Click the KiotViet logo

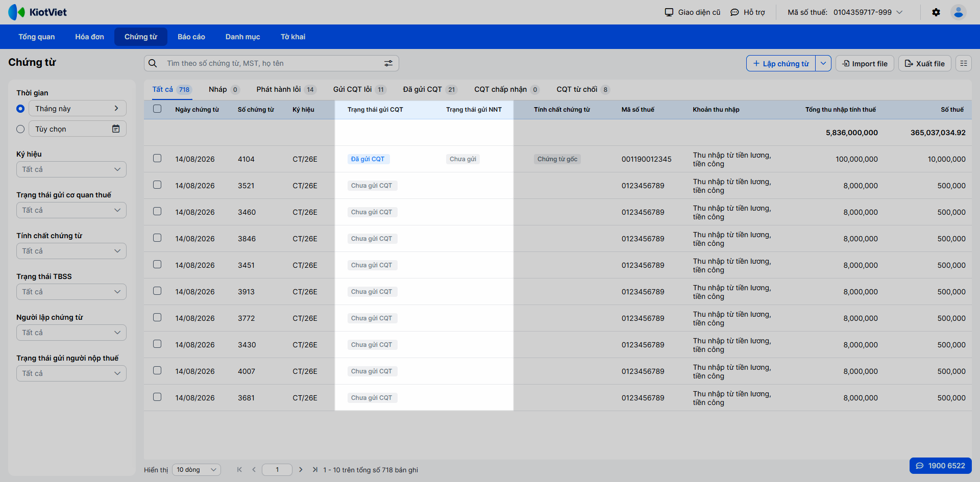37,12
